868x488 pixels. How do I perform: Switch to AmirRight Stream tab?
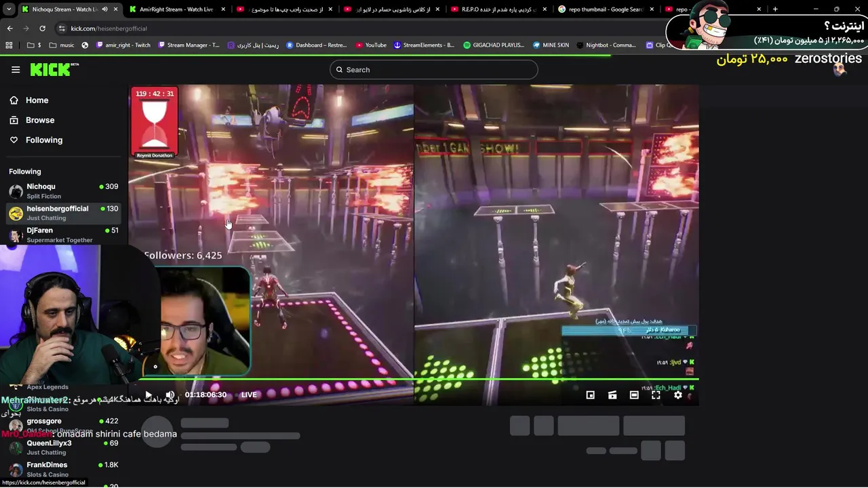[176, 9]
